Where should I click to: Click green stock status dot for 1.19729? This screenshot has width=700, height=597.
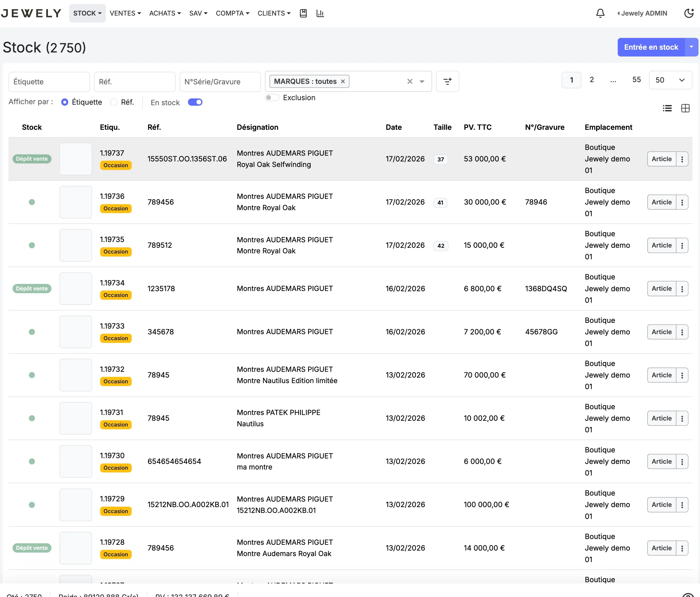(32, 505)
